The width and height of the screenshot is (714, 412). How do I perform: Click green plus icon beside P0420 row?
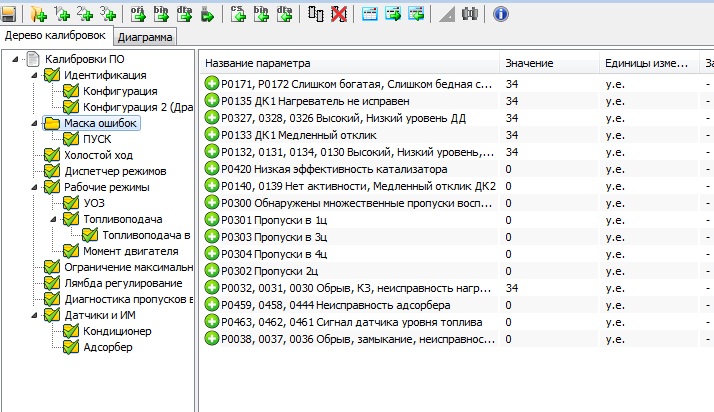click(x=211, y=169)
